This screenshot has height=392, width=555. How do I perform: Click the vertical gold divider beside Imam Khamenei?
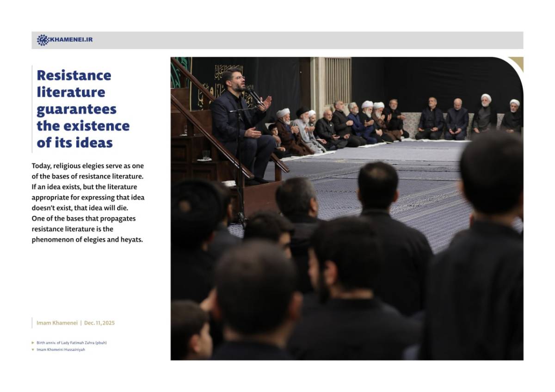(32, 323)
